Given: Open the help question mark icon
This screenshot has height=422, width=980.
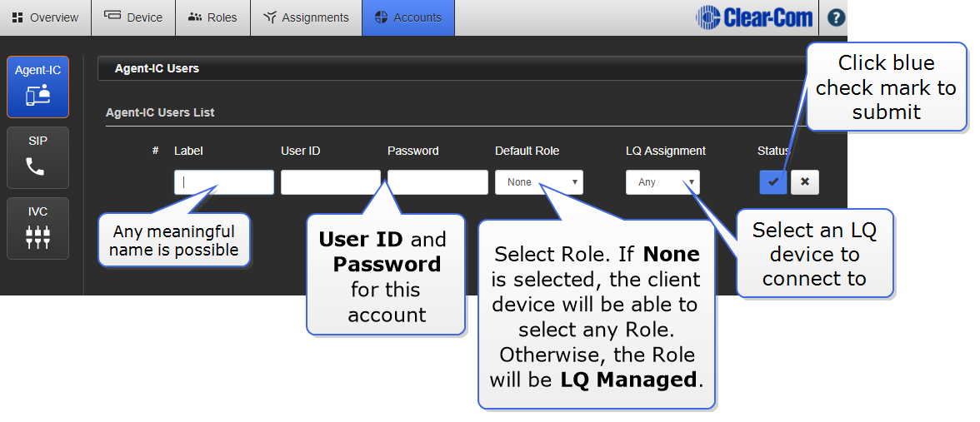Looking at the screenshot, I should tap(835, 17).
